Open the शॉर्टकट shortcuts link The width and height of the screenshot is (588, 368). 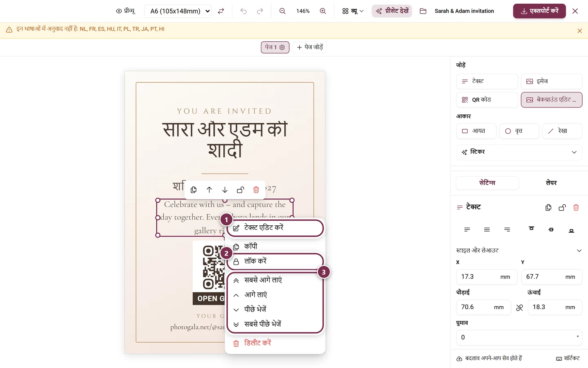(x=568, y=358)
